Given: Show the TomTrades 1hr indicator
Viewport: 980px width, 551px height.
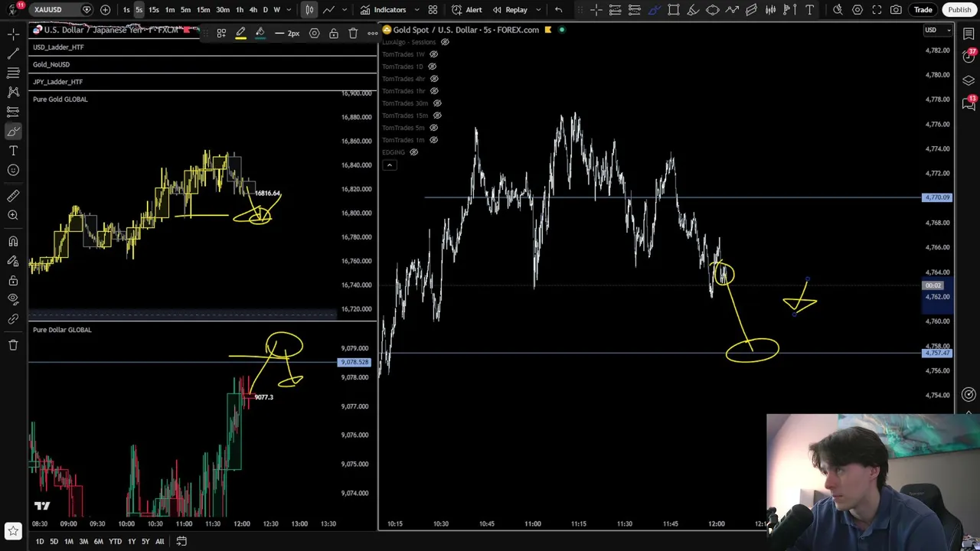Looking at the screenshot, I should pos(434,91).
